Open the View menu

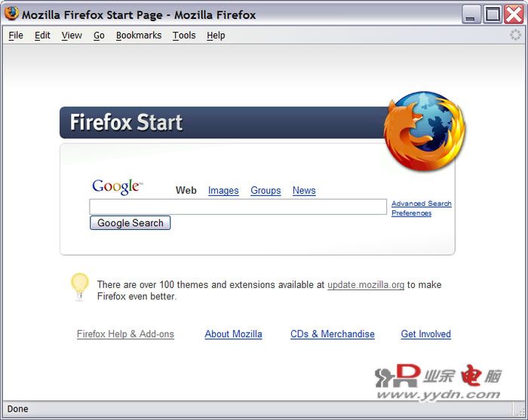coord(72,35)
